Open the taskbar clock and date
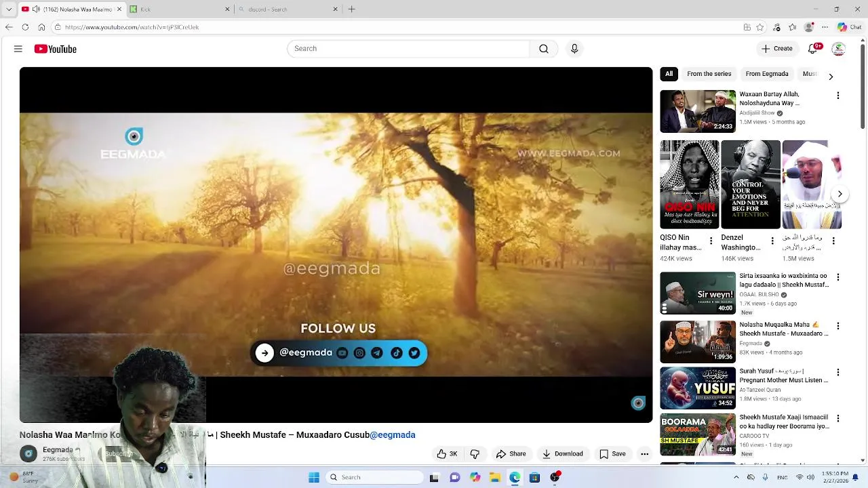 834,477
